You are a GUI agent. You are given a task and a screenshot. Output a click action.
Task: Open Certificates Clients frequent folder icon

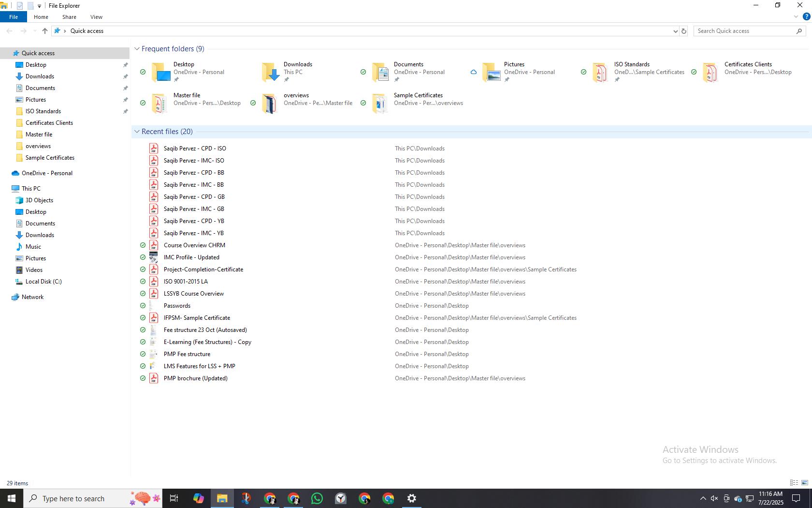coord(711,72)
